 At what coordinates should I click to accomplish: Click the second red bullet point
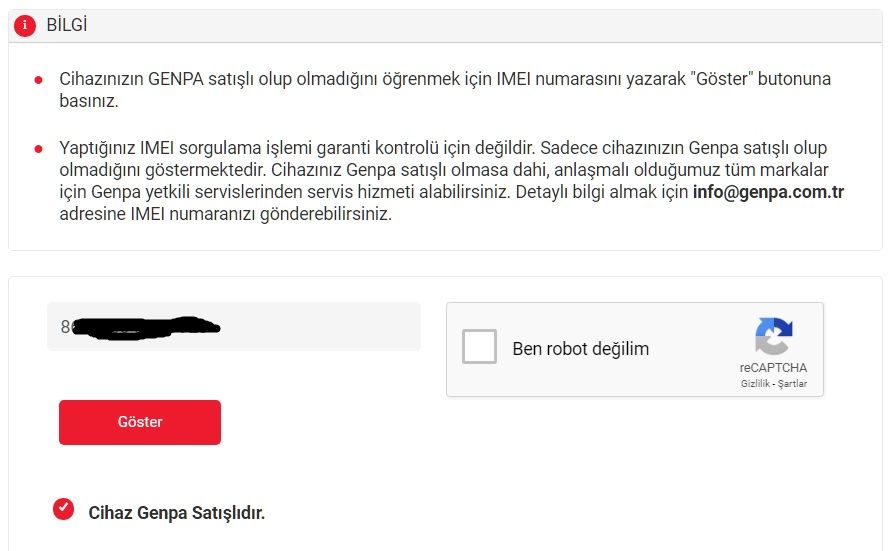tap(38, 149)
